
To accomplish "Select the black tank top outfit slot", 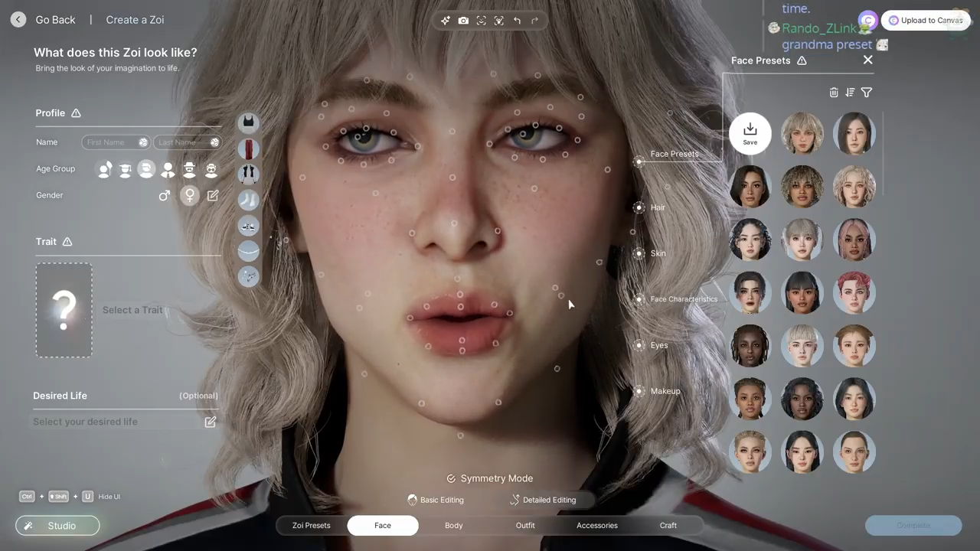I will point(248,122).
